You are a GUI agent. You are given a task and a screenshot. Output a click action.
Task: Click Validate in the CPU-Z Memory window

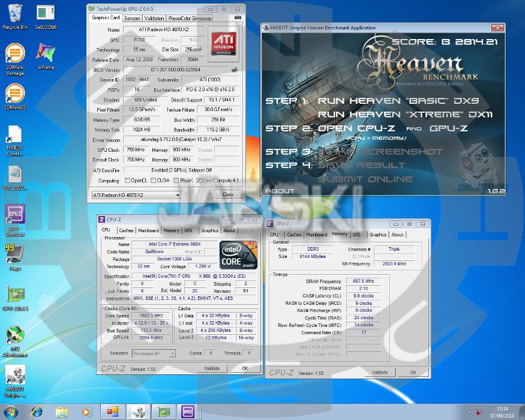coord(380,372)
